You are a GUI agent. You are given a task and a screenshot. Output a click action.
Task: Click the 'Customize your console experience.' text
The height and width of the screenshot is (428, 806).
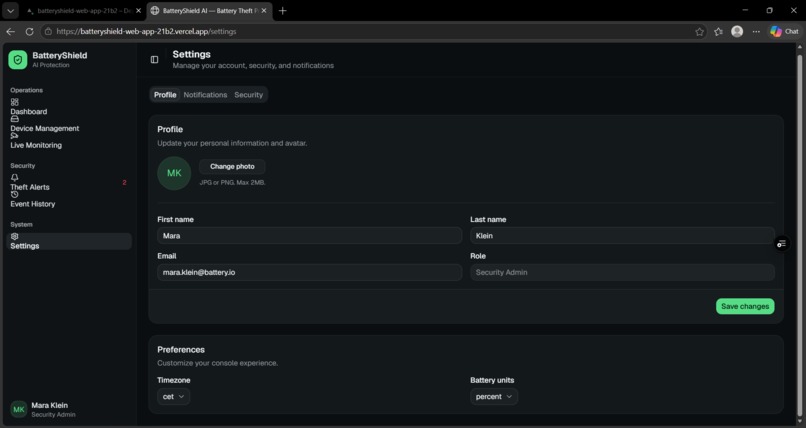[217, 363]
